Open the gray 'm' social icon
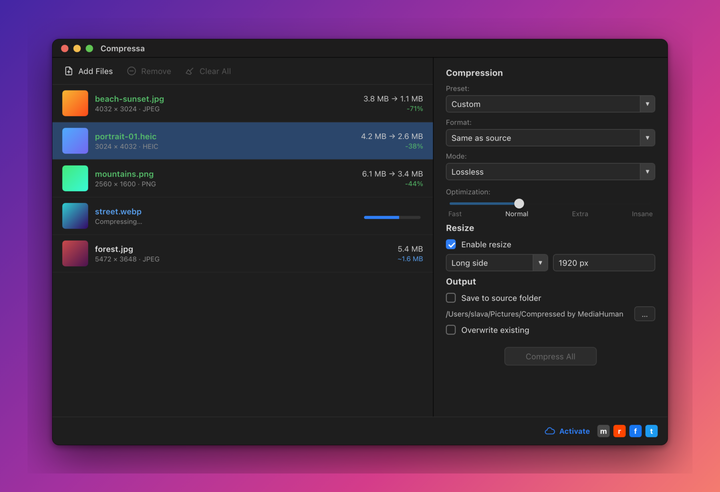 [x=603, y=431]
